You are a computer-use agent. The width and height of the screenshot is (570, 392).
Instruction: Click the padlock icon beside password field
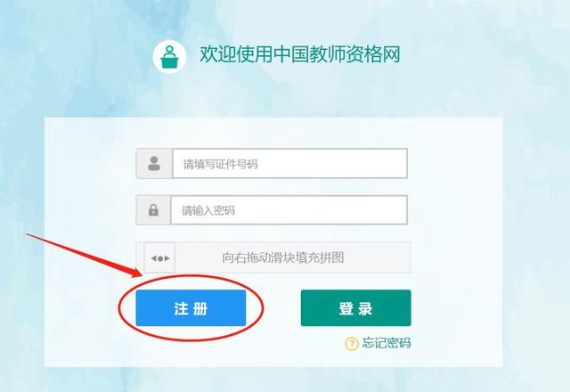point(153,210)
